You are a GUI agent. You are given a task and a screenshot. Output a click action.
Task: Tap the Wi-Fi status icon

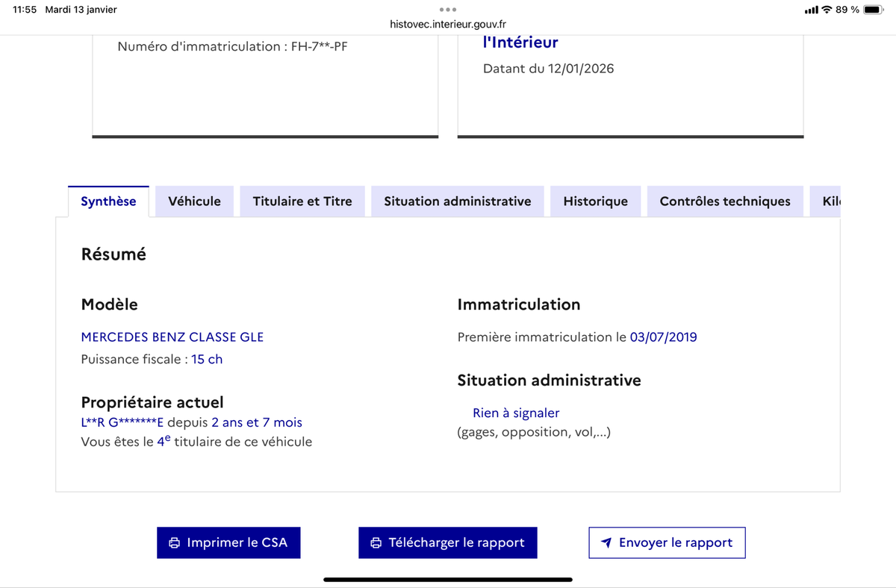pyautogui.click(x=827, y=10)
